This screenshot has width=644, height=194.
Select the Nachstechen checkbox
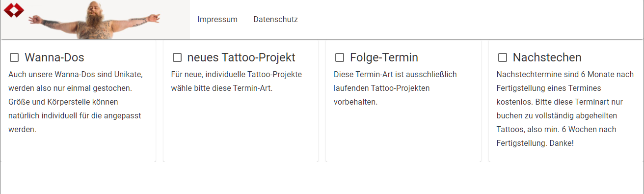tap(503, 57)
